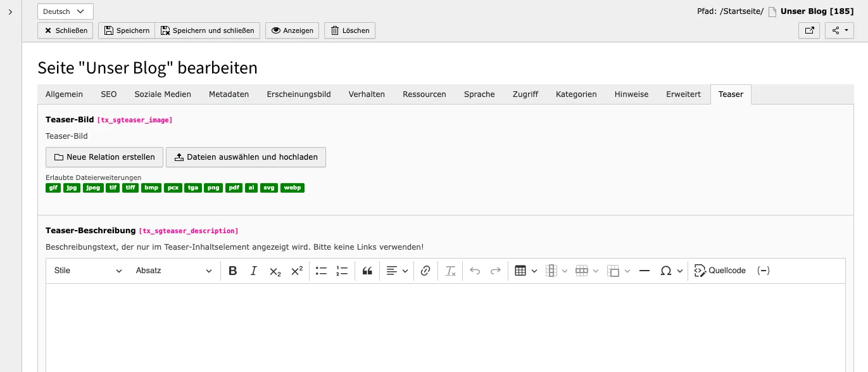868x372 pixels.
Task: Insert a table via the table icon
Action: pyautogui.click(x=521, y=271)
